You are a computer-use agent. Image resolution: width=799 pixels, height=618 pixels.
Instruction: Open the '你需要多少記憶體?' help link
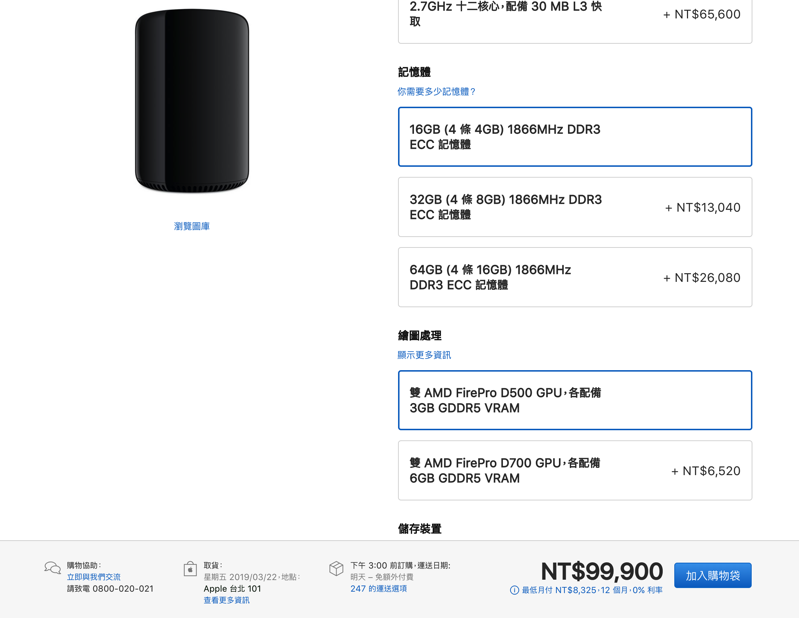(x=436, y=92)
